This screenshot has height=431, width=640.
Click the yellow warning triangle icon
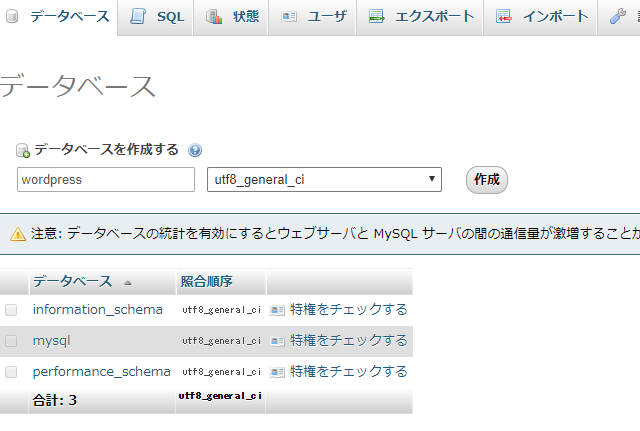pos(17,235)
